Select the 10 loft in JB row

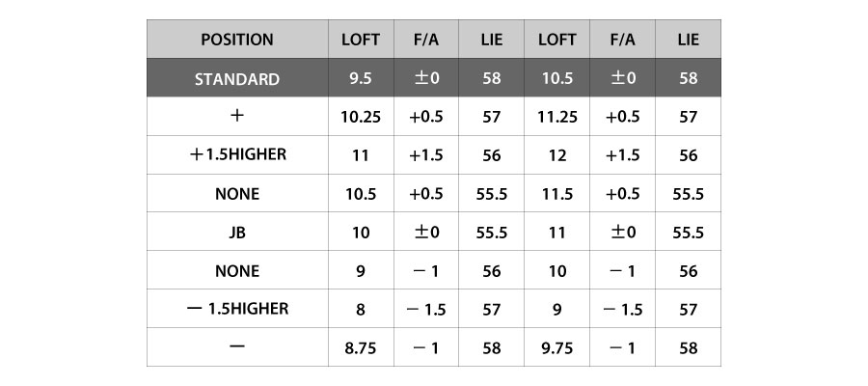pyautogui.click(x=361, y=233)
